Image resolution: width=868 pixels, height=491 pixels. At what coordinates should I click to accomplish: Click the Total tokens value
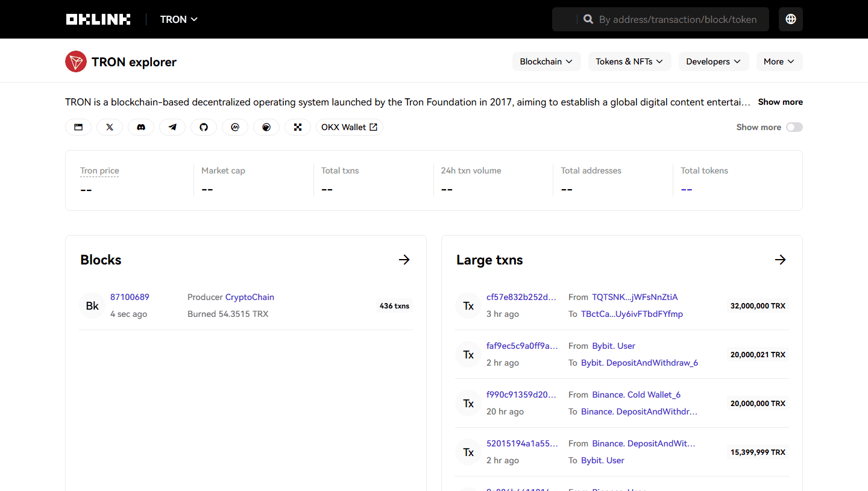tap(687, 189)
